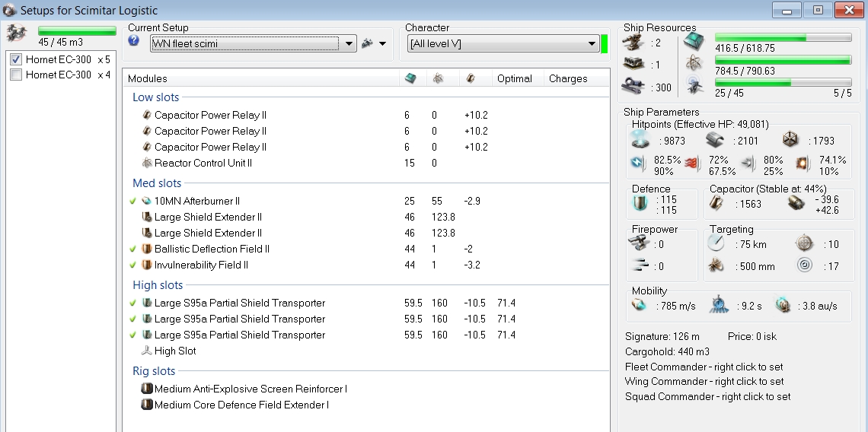Click the ship icon beside the setup dropdown
Screen dimensions: 868x432
367,44
